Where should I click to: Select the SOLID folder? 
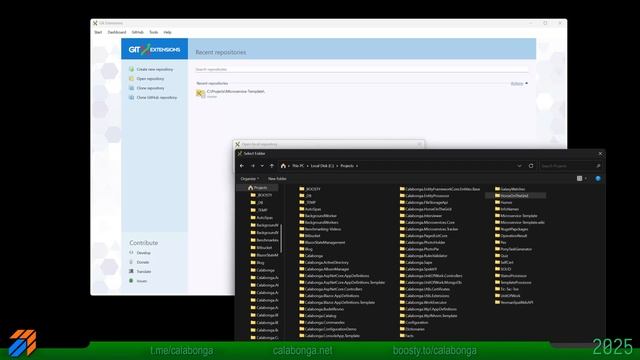(x=503, y=269)
